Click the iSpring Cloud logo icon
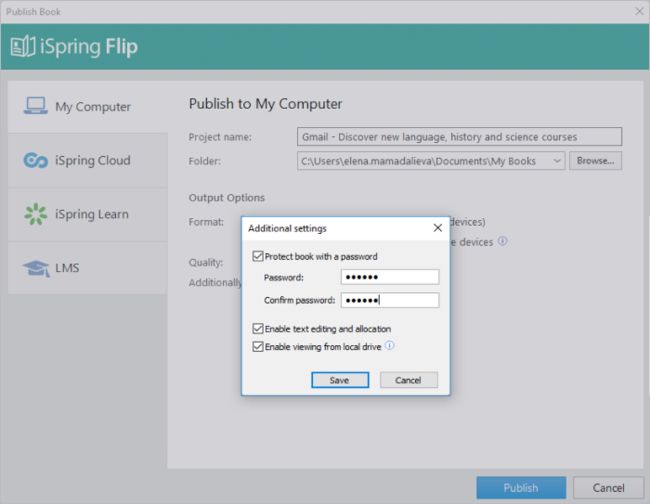This screenshot has height=504, width=650. point(36,160)
